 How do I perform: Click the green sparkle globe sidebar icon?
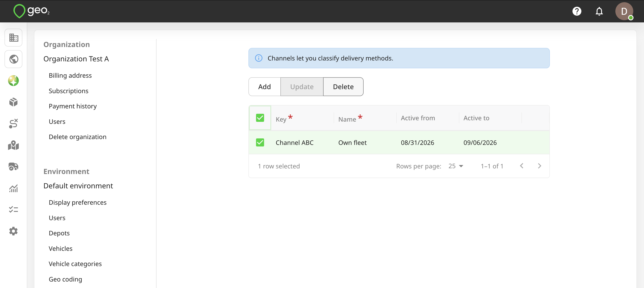tap(13, 81)
